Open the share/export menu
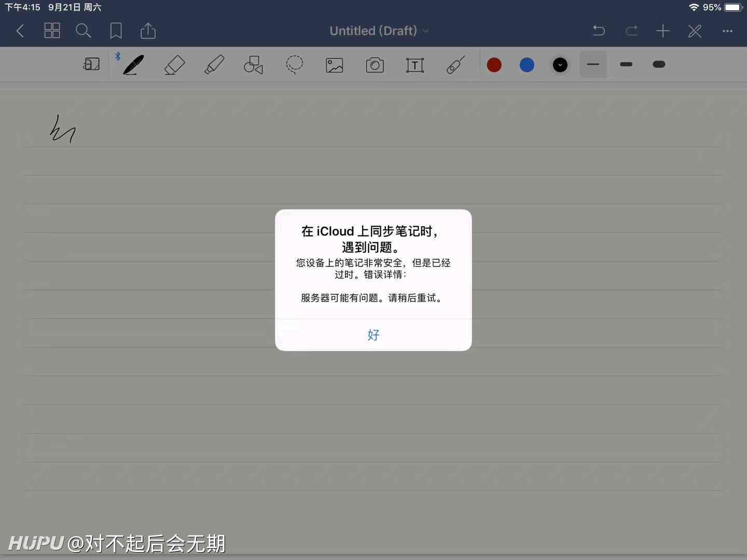747x560 pixels. (x=148, y=31)
